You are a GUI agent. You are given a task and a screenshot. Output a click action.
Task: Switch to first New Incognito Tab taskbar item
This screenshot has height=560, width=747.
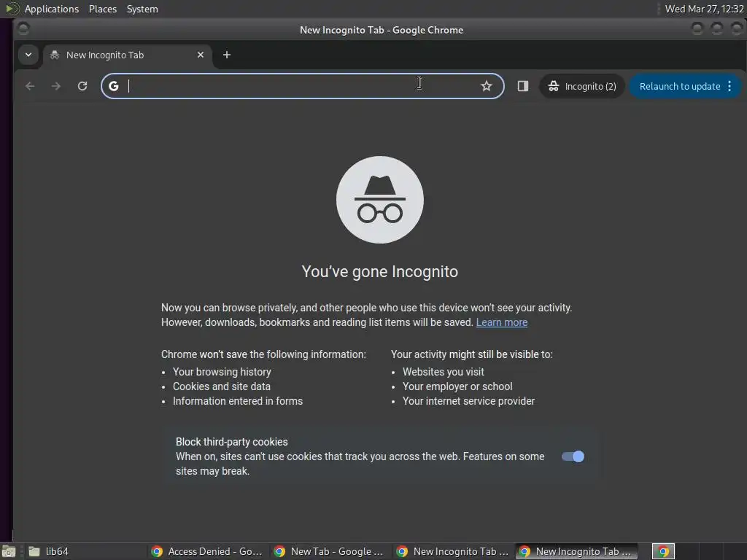click(x=452, y=551)
